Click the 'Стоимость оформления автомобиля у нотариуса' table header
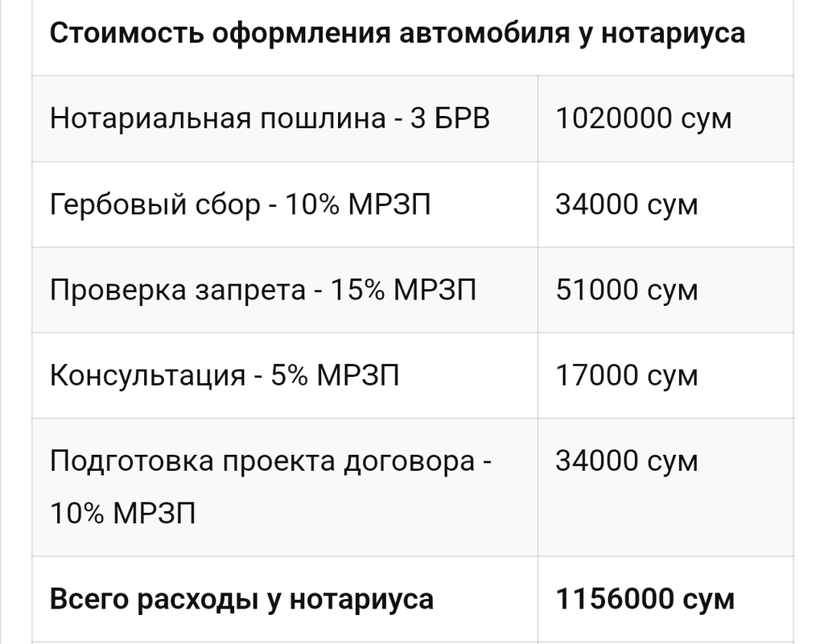Image resolution: width=824 pixels, height=644 pixels. (398, 34)
